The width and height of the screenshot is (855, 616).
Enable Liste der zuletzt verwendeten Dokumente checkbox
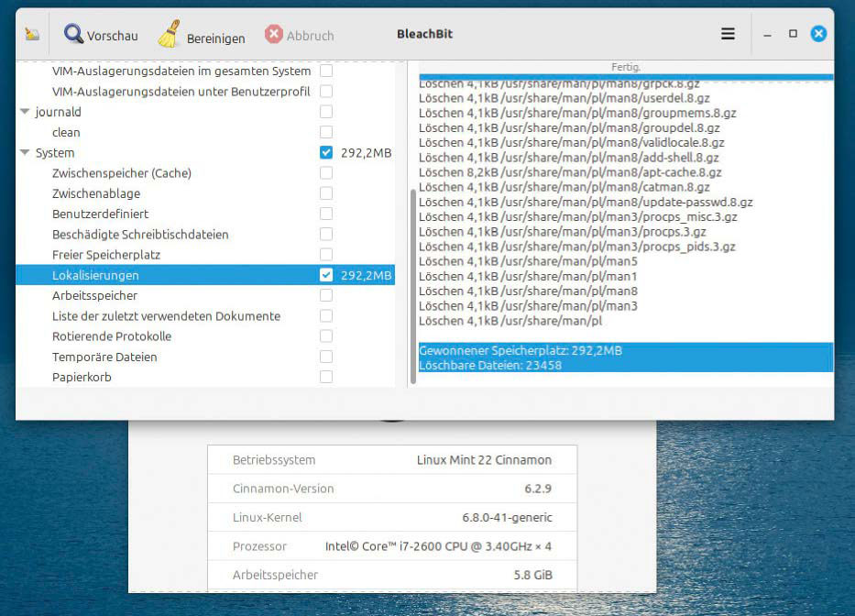click(326, 316)
